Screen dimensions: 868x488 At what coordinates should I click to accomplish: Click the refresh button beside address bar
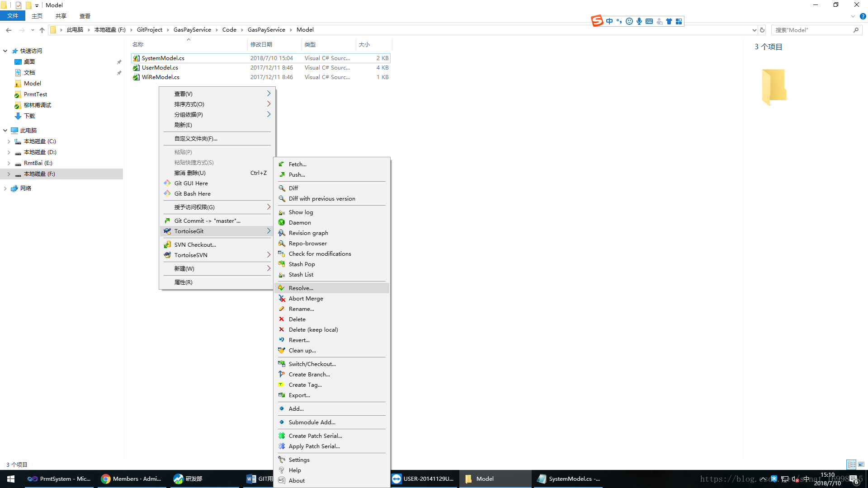tap(762, 30)
